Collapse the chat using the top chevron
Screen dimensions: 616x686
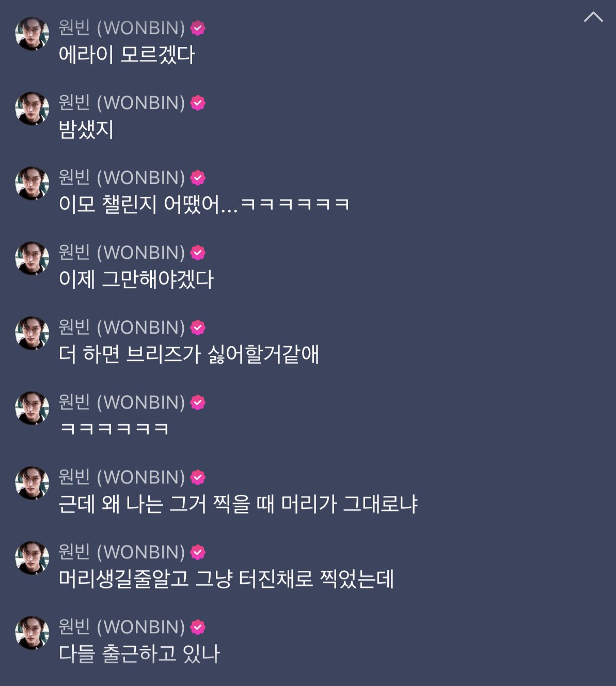point(593,17)
